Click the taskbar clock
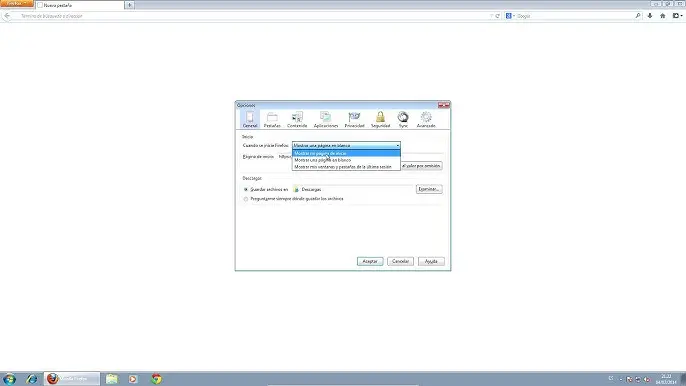 click(x=666, y=379)
